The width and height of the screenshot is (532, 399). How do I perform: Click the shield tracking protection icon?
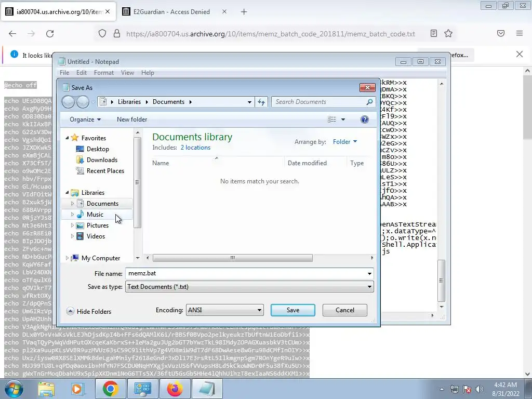[x=102, y=34]
